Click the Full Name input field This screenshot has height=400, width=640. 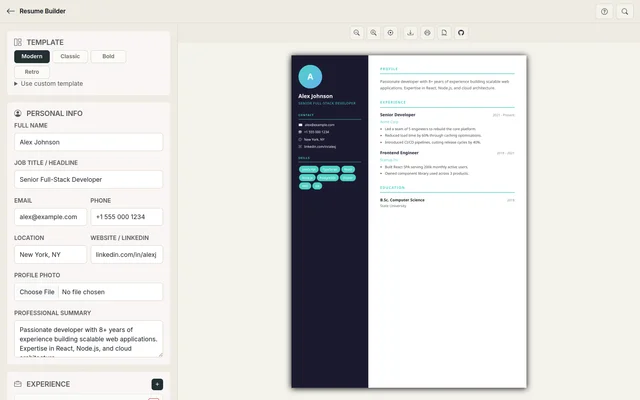[x=89, y=142]
